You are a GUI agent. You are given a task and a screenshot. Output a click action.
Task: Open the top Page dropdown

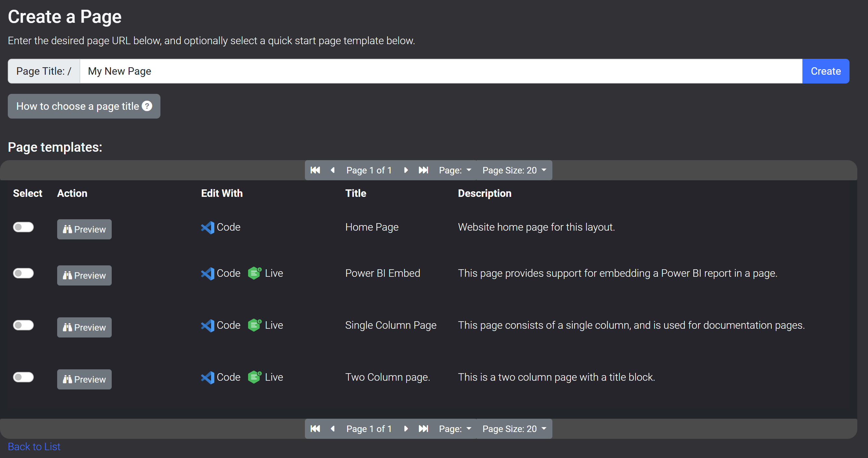coord(455,170)
